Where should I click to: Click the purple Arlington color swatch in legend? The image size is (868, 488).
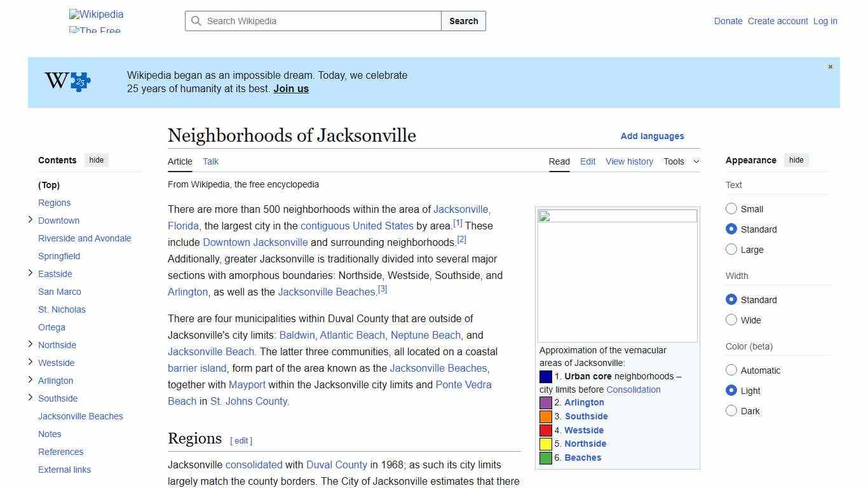click(x=545, y=402)
